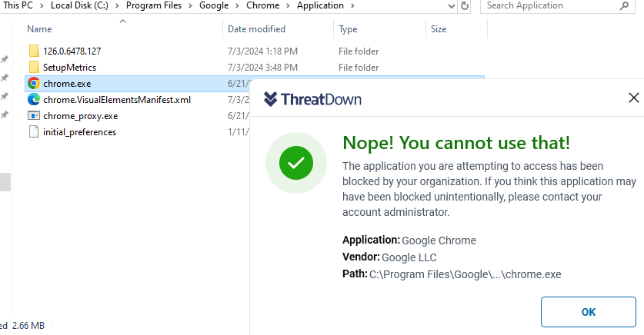Click File folder type for SetupMetrics

click(x=359, y=68)
